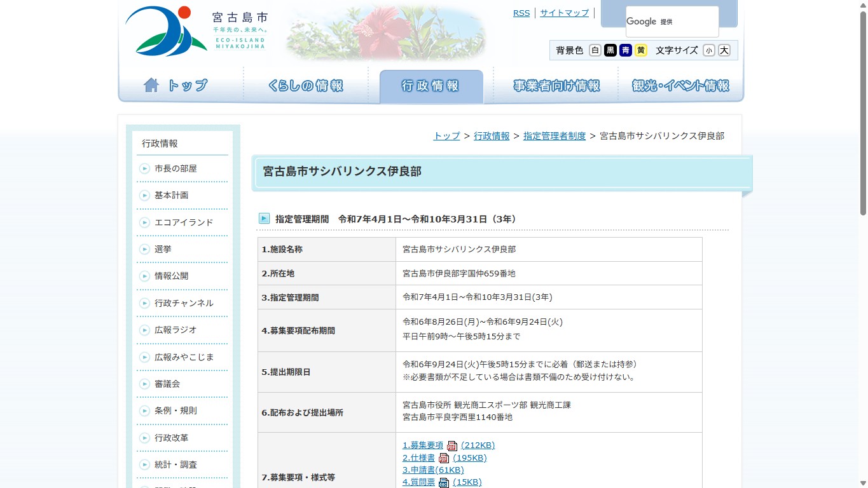This screenshot has height=488, width=868.
Task: Click arrow icon beside 広報みやこじま
Action: click(144, 357)
